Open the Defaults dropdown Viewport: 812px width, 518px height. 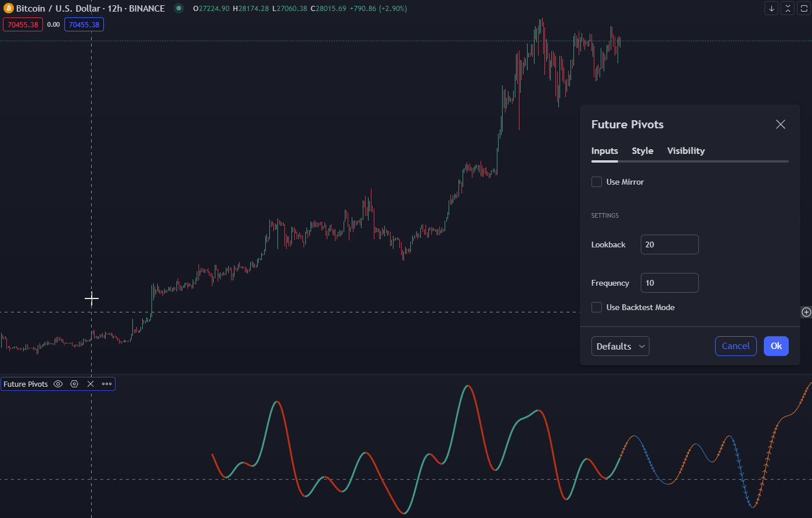click(x=620, y=346)
